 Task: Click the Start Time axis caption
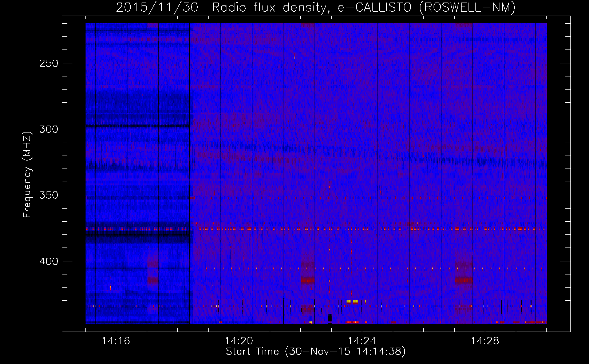[316, 352]
